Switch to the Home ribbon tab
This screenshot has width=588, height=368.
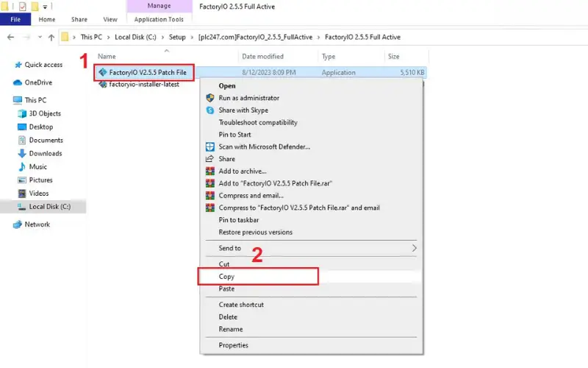(x=47, y=19)
